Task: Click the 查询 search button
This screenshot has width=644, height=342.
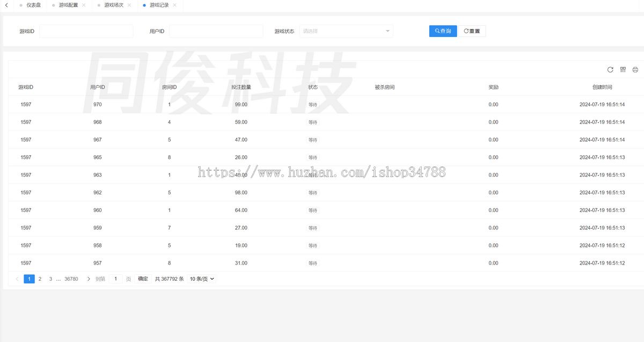Action: pyautogui.click(x=443, y=31)
